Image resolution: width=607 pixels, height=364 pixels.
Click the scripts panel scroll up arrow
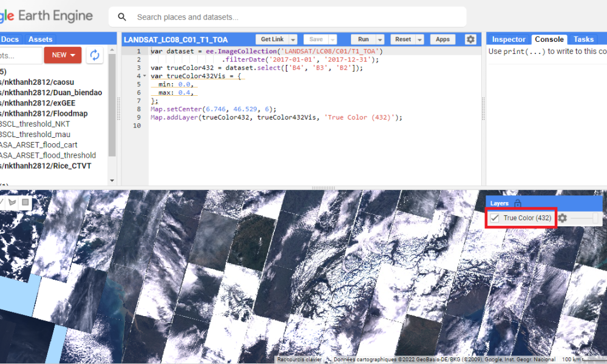[x=112, y=50]
